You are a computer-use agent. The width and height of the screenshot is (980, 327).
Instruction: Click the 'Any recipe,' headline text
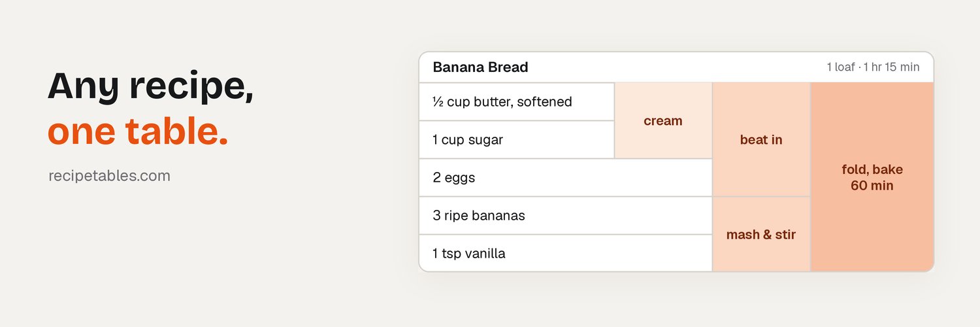151,86
